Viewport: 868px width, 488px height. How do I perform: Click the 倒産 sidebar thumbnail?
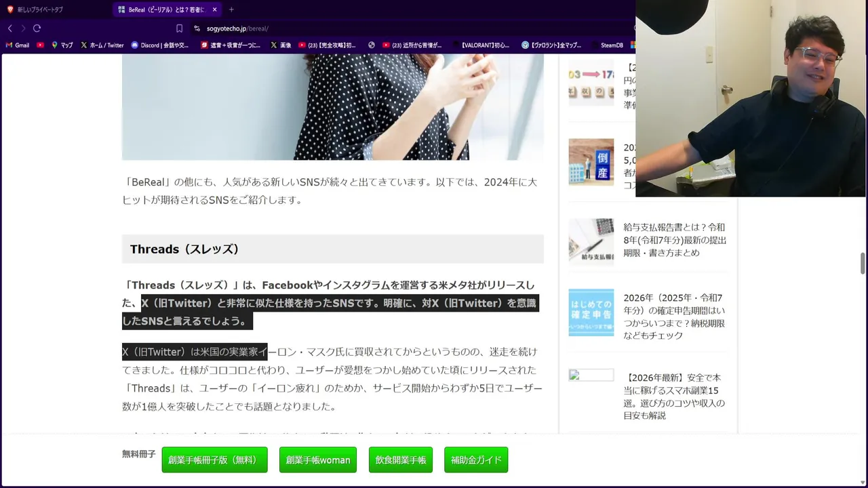coord(591,162)
